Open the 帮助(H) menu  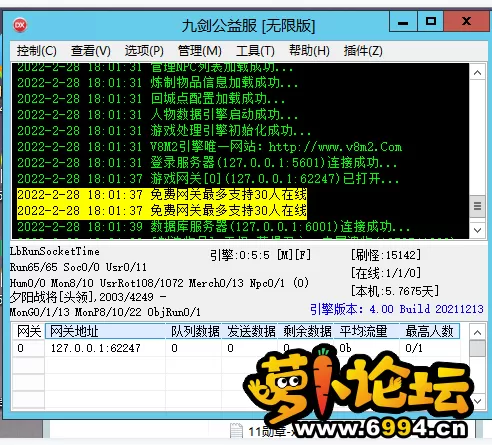tap(309, 51)
